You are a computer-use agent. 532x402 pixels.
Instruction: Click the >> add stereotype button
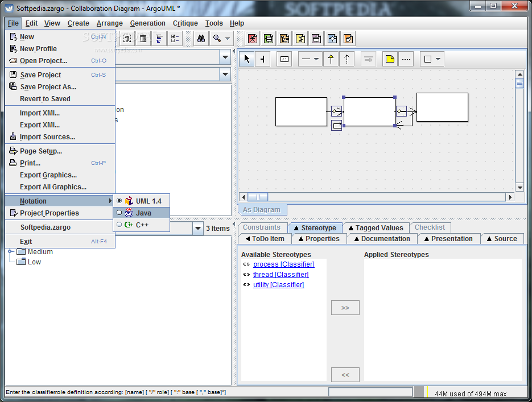(345, 308)
